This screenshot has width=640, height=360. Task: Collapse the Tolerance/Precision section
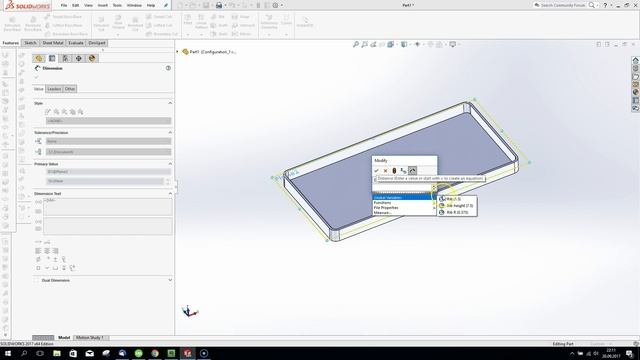click(x=170, y=133)
